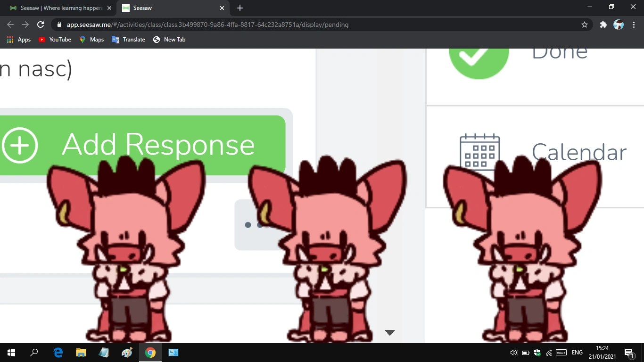Open the Apps shortcut in bookmarks bar
The height and width of the screenshot is (362, 644).
tap(19, 40)
